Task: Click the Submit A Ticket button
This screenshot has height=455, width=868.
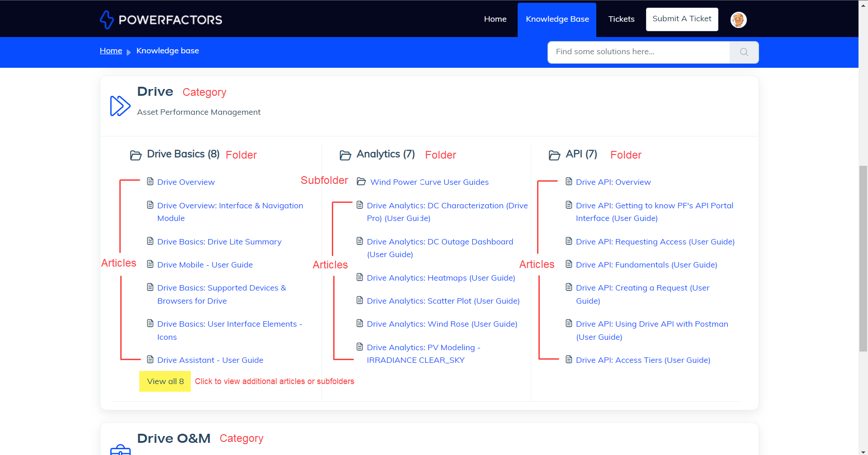Action: (682, 19)
